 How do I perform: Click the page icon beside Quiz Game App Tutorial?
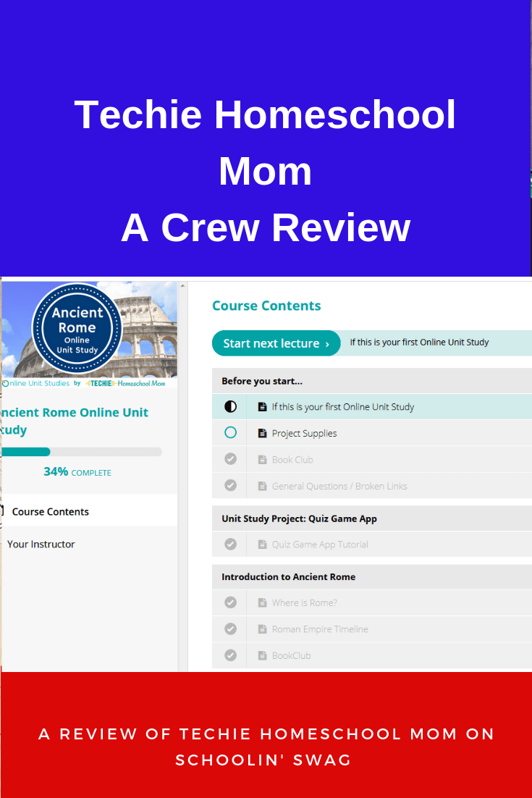pyautogui.click(x=262, y=545)
